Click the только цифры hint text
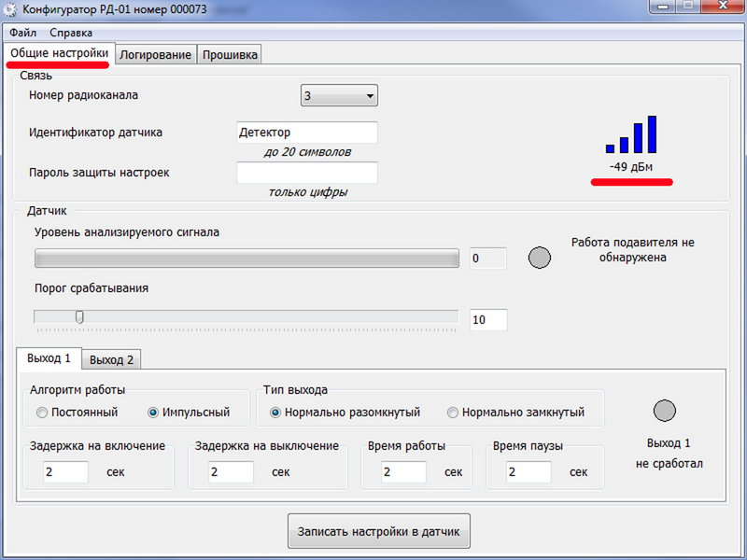This screenshot has width=747, height=560. pyautogui.click(x=308, y=192)
